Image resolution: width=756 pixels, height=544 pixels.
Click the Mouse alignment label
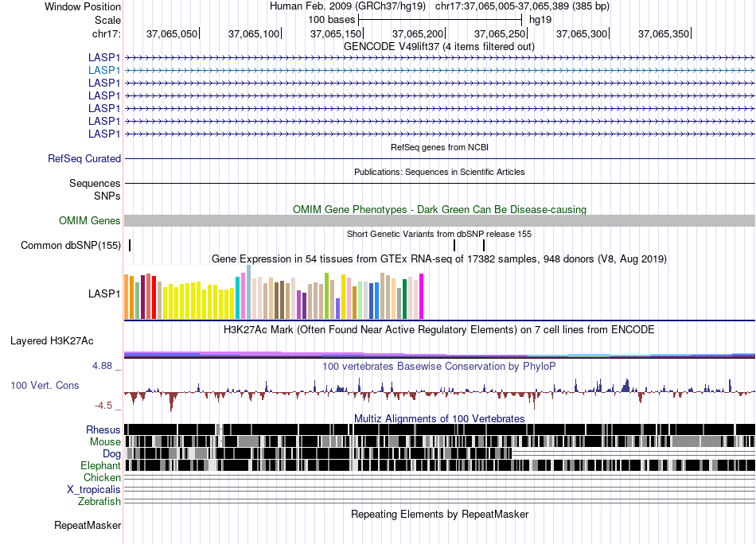click(x=105, y=442)
